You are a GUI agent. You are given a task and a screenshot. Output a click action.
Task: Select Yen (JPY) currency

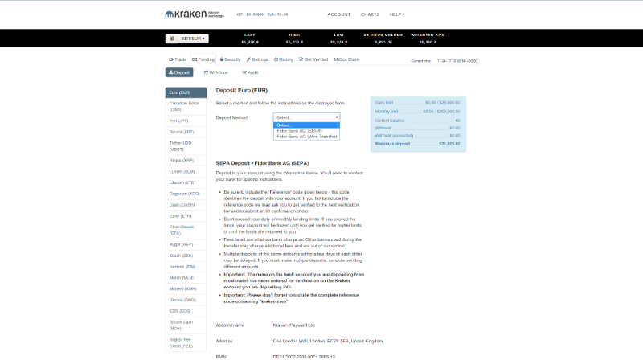pos(186,121)
